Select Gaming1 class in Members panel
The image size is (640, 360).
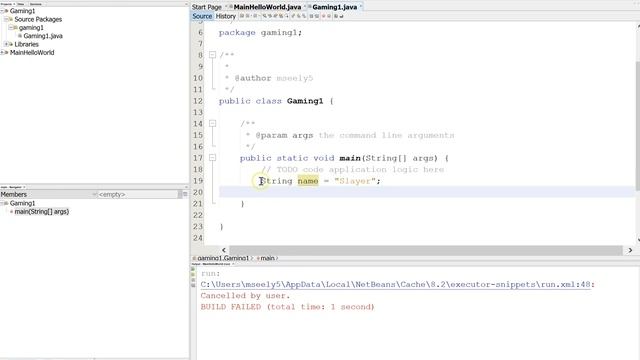click(x=22, y=203)
